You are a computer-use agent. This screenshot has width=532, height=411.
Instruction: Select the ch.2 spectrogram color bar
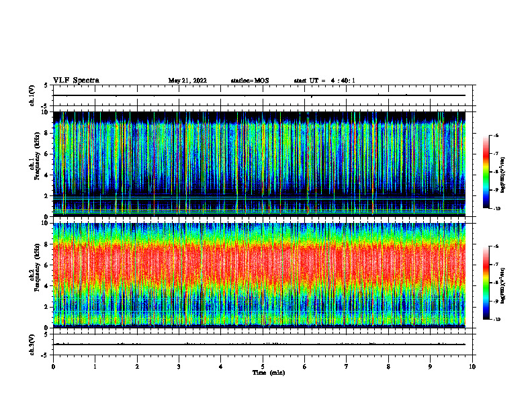pos(486,283)
